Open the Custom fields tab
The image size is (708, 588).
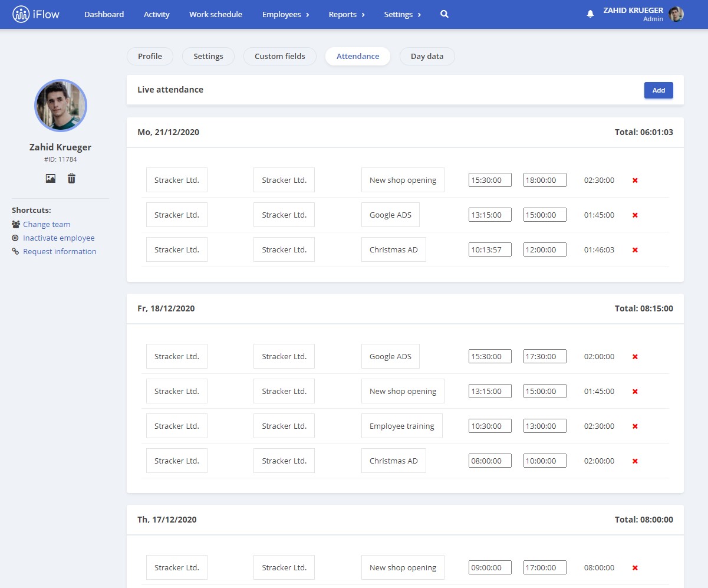pos(280,57)
